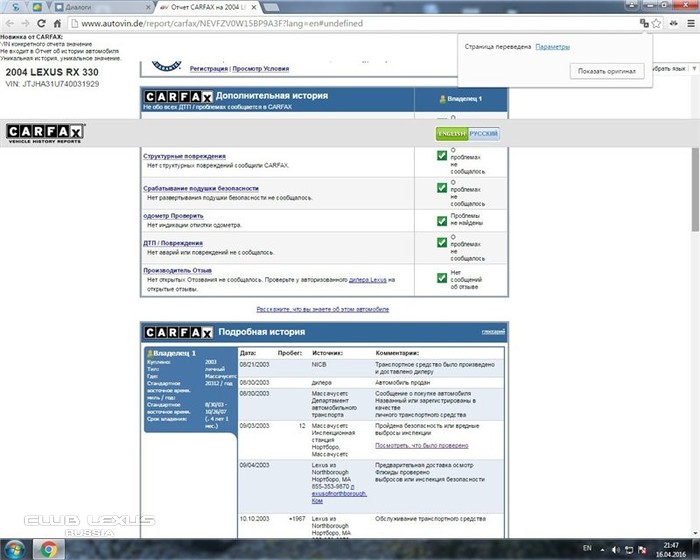Switch report language to РУССКИЙ
Image resolution: width=700 pixels, height=560 pixels.
[483, 134]
